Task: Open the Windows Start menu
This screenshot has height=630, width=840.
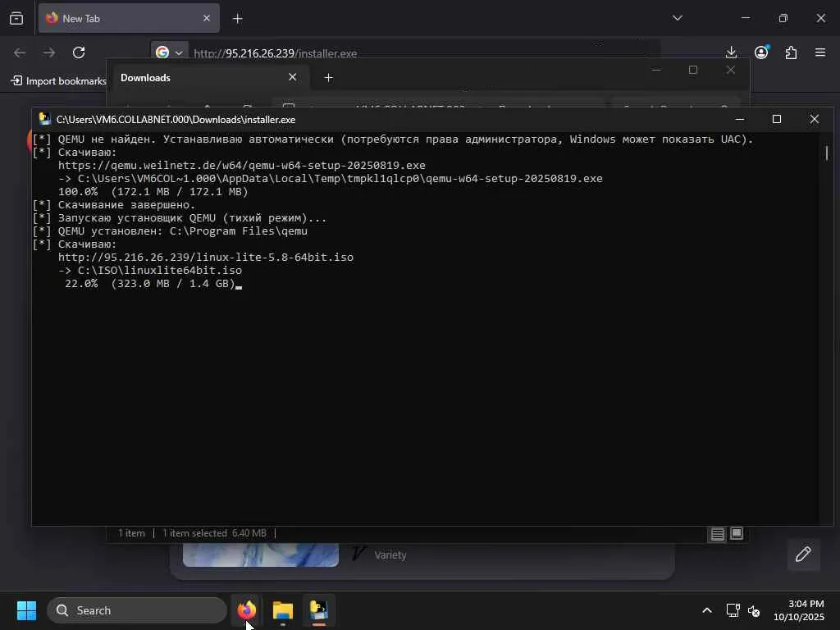Action: (x=26, y=610)
